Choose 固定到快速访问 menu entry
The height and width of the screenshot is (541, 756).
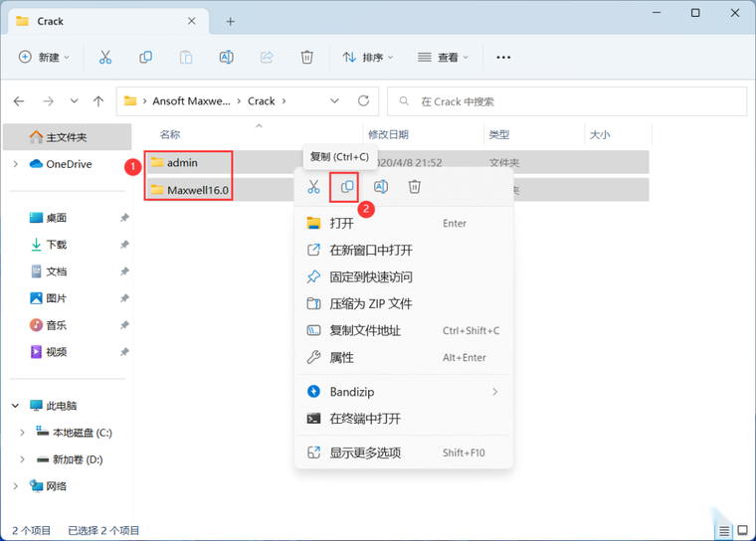404,277
